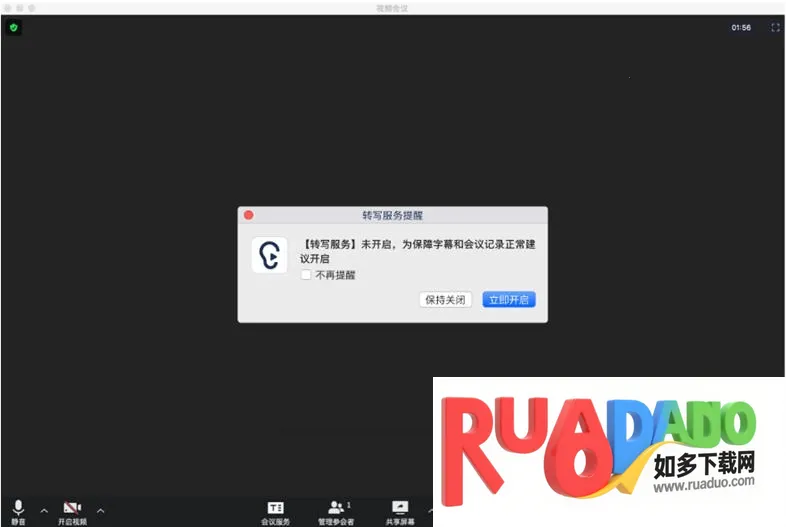Expand audio options arrow beside the microphone
This screenshot has width=786, height=527.
point(44,510)
